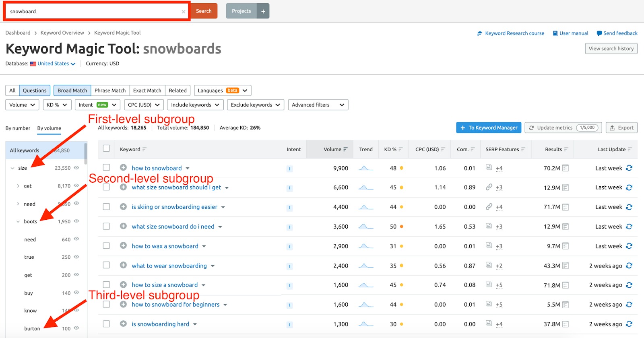Open Keyword Research course link
Image resolution: width=644 pixels, height=338 pixels.
510,33
